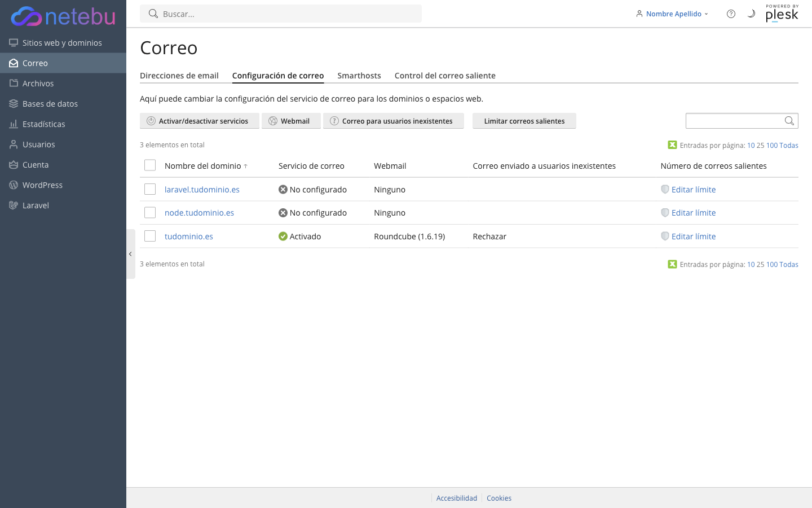Click Activar/desactivar servicios button
The image size is (812, 508).
click(200, 121)
